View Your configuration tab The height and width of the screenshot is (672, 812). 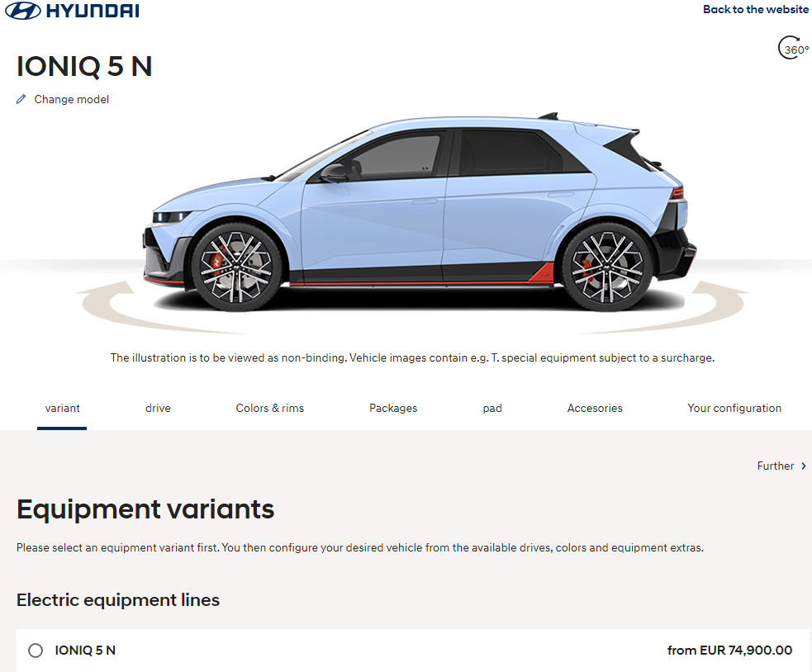(x=734, y=408)
